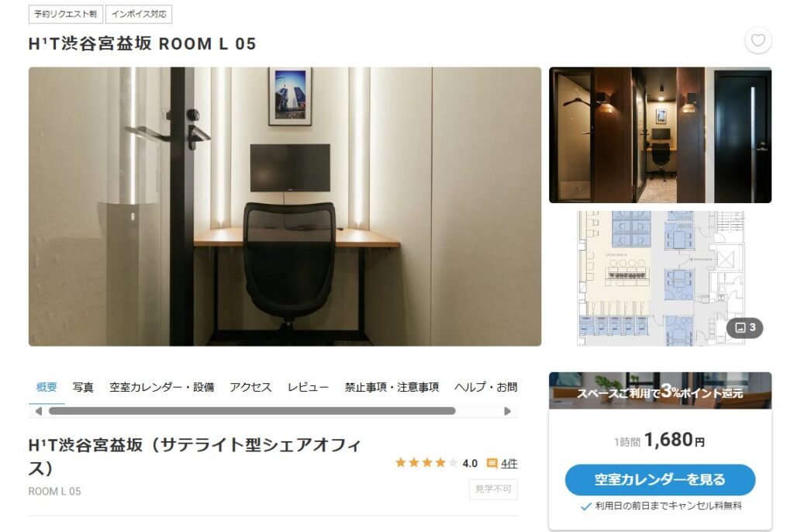
Task: Go to the アクセス tab
Action: coord(250,387)
